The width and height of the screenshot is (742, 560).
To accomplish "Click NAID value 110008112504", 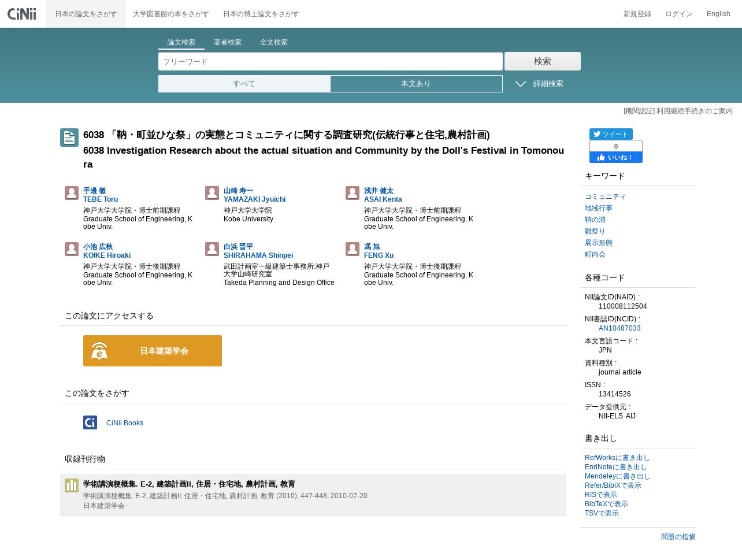I will [x=623, y=306].
